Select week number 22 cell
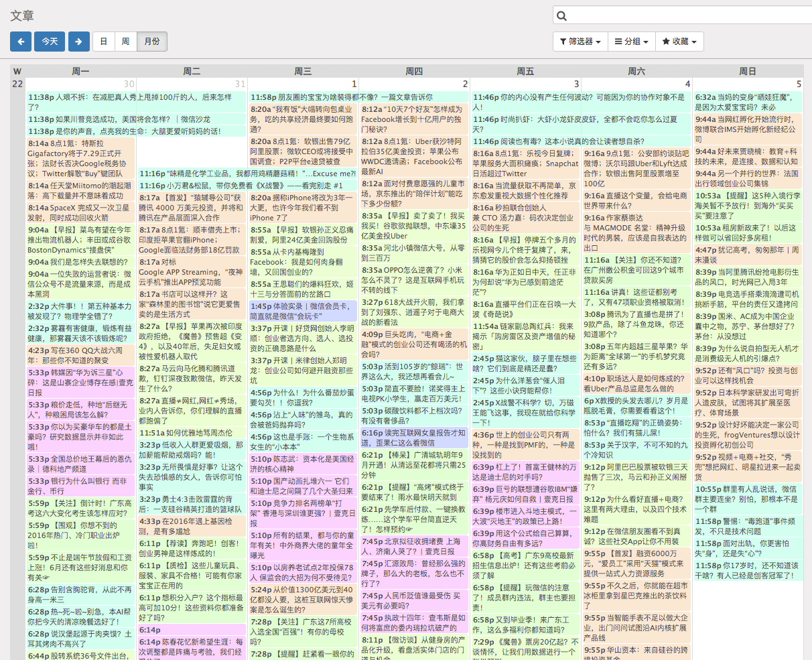Screen dimensions: 812x660 click(x=17, y=84)
